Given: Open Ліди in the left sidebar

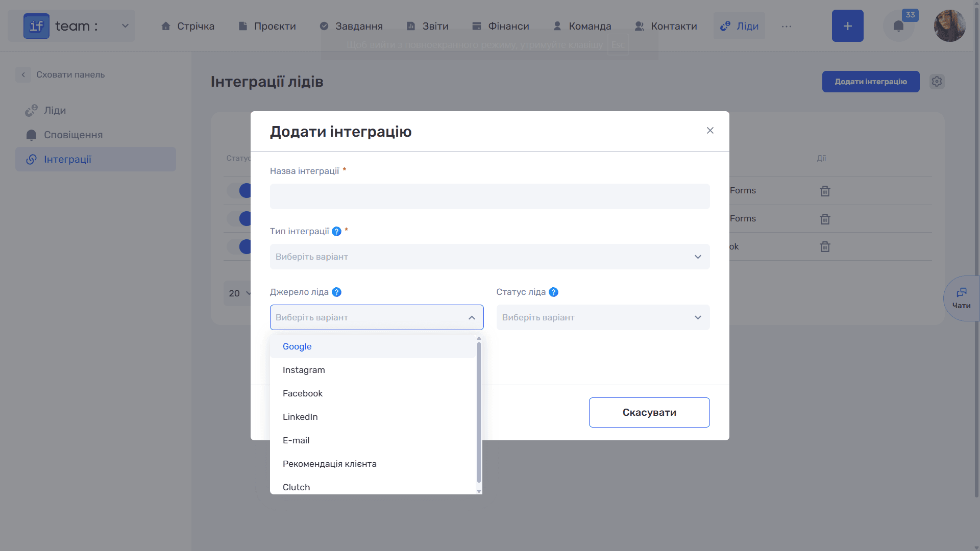Looking at the screenshot, I should (x=95, y=110).
